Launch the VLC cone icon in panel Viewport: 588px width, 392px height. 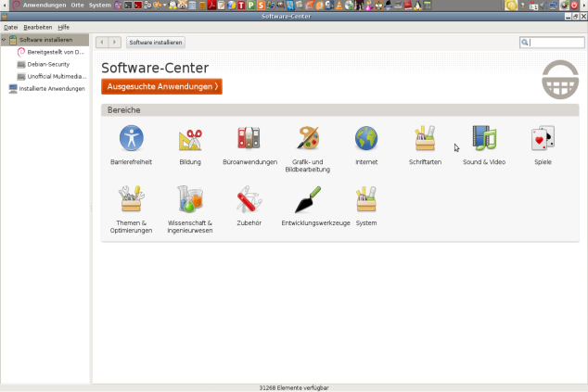click(x=339, y=6)
